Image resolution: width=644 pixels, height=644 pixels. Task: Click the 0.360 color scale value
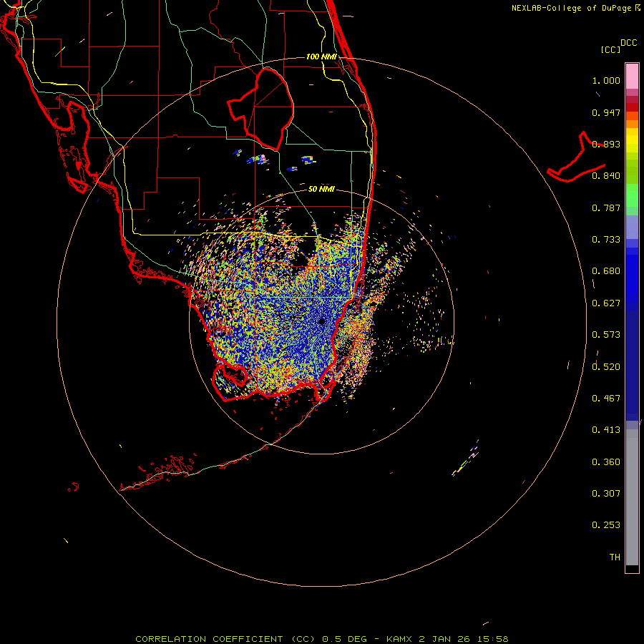606,462
